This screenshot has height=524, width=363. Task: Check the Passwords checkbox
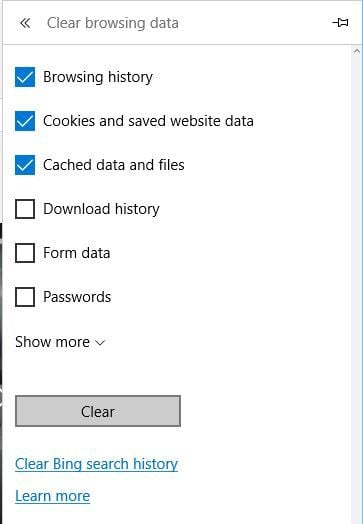[25, 297]
